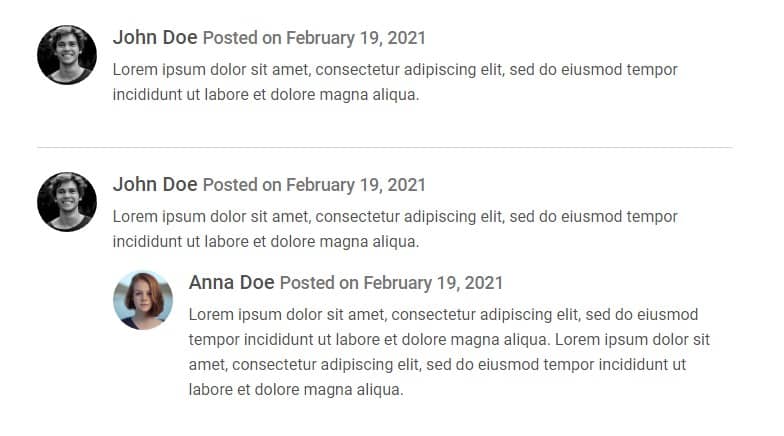Click John Doe's avatar in the top comment
This screenshot has height=436, width=784.
tap(67, 55)
